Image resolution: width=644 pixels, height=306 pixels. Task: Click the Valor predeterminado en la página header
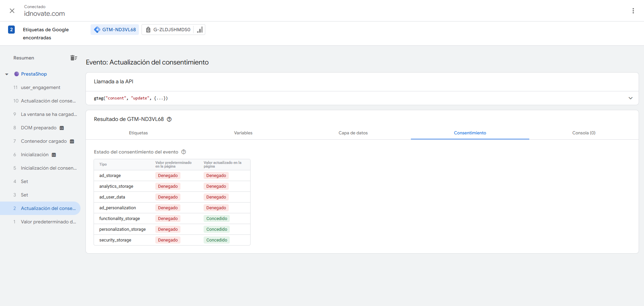173,165
